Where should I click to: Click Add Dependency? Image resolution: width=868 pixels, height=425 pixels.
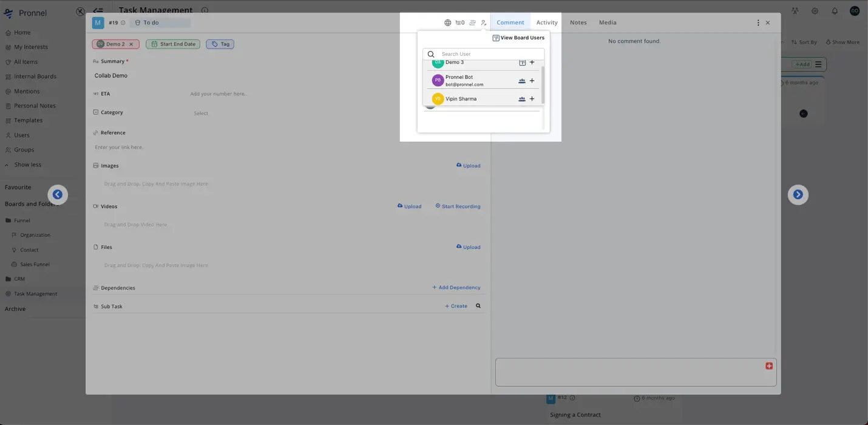[x=456, y=287]
